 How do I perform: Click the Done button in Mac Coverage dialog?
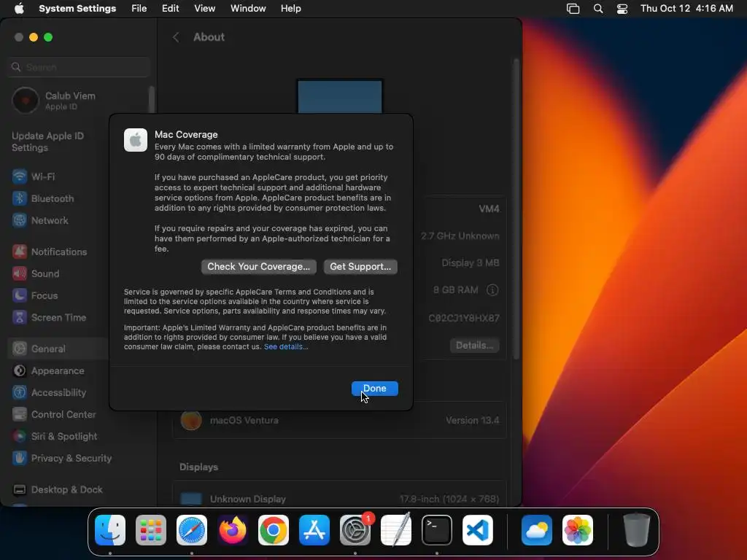[374, 388]
